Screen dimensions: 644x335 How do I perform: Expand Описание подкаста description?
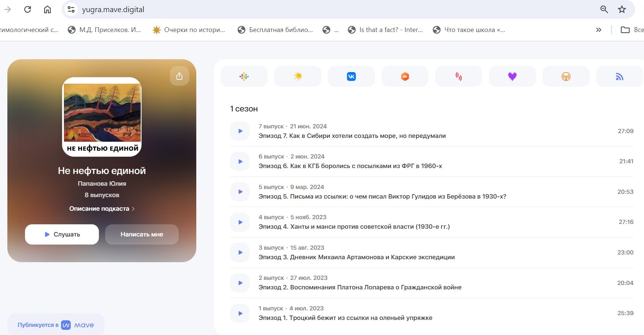(102, 209)
